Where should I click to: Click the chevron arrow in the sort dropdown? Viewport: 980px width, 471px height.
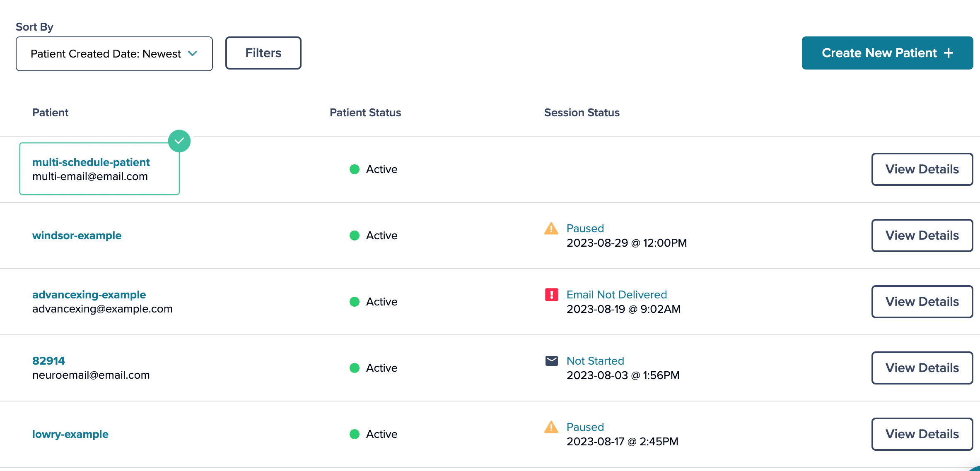point(193,54)
